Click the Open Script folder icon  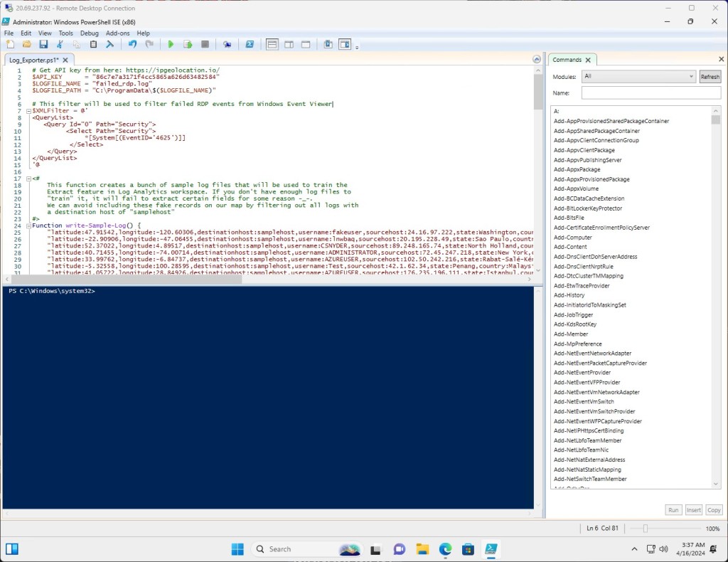pos(27,44)
